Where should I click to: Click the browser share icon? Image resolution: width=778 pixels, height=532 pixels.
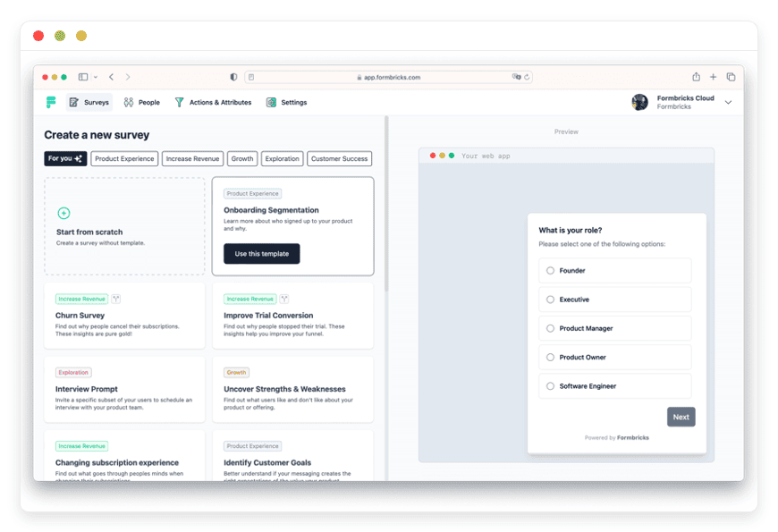[x=696, y=76]
